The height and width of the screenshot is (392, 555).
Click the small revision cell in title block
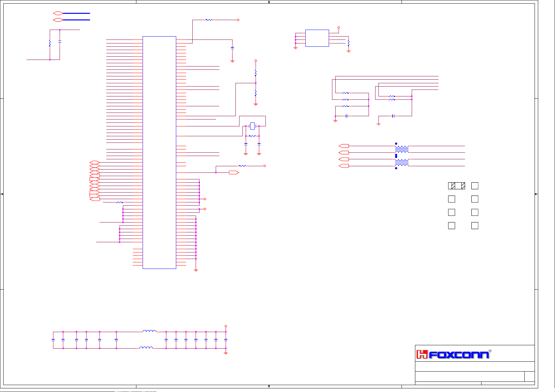coord(529,377)
